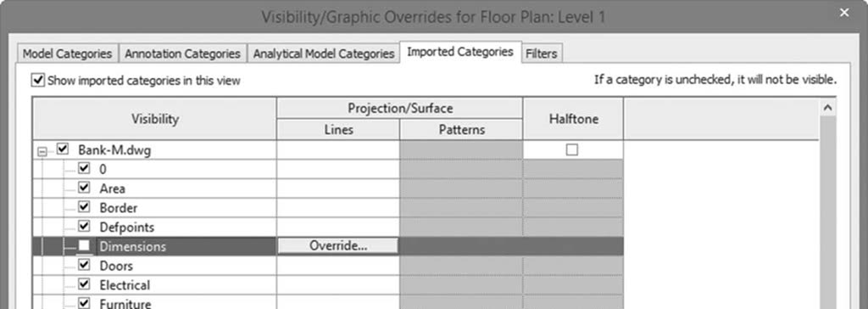Screen dimensions: 868x309
Task: Click the scrollbar up arrow
Action: (x=827, y=108)
